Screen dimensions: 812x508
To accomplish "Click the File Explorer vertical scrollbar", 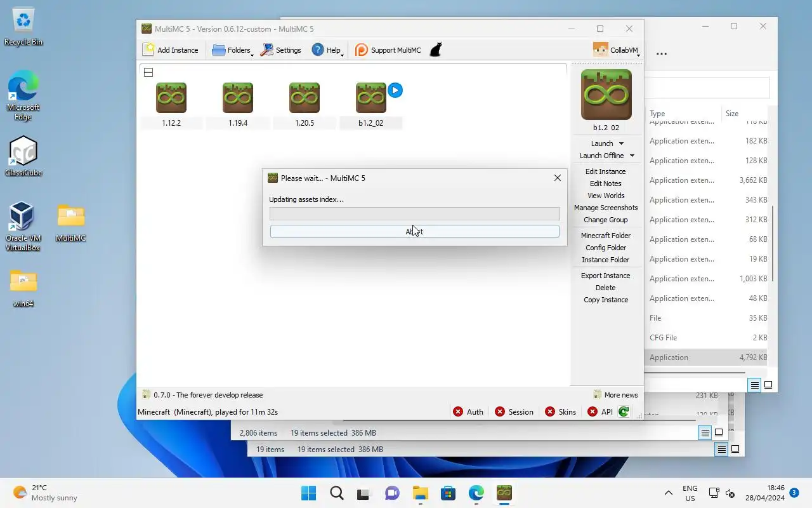I will pos(772,244).
